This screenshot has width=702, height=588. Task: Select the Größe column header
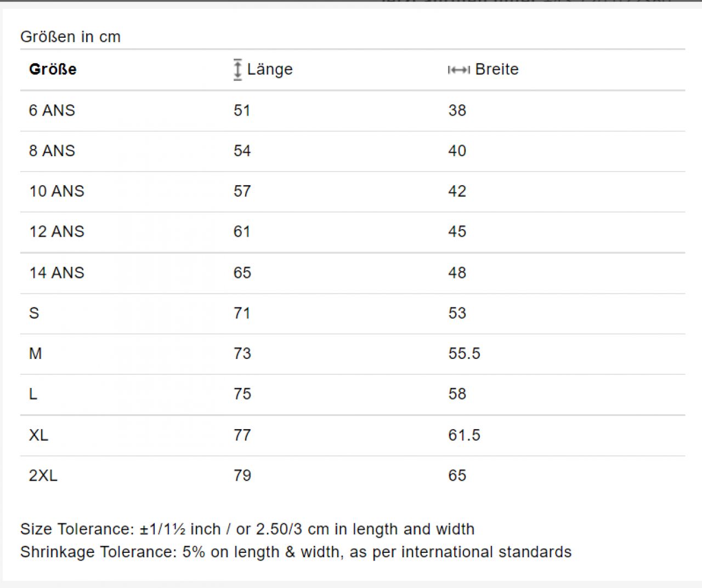pos(53,70)
